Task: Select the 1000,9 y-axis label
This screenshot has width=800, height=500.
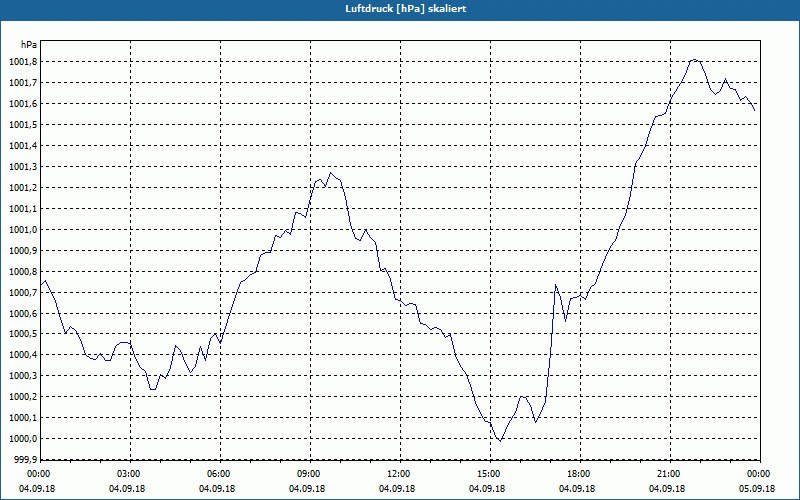Action: pos(23,251)
